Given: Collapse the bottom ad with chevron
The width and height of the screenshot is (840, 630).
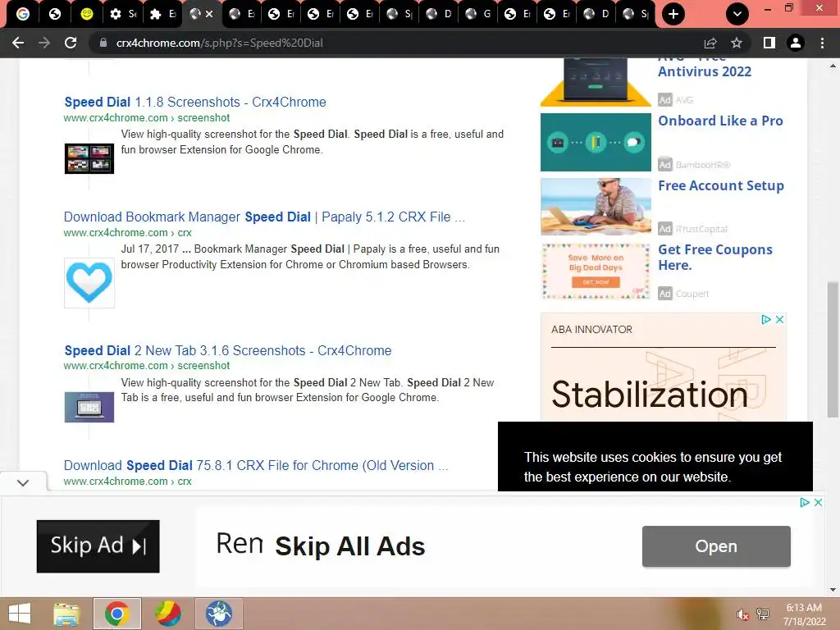Looking at the screenshot, I should click(x=23, y=482).
